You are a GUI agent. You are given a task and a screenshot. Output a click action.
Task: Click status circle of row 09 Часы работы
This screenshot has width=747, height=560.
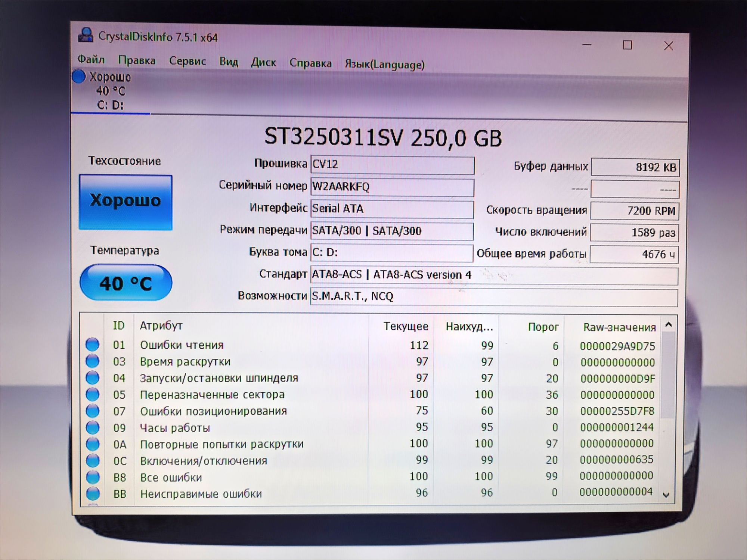pos(92,427)
